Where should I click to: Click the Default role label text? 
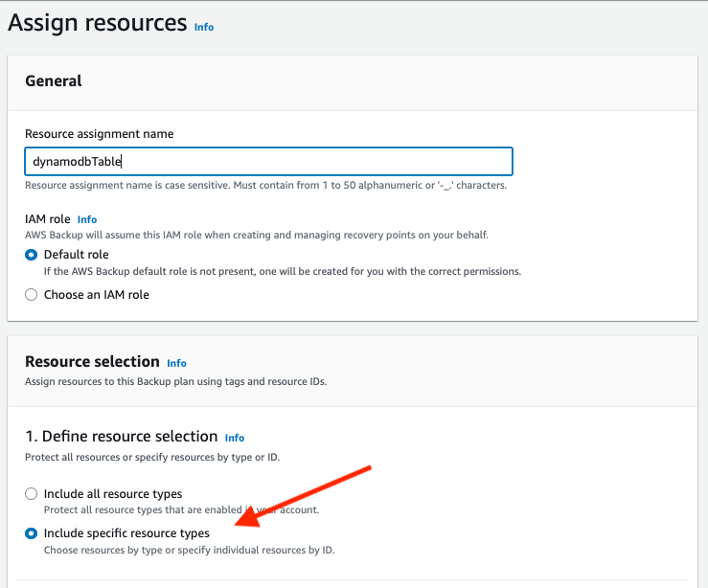[x=77, y=255]
